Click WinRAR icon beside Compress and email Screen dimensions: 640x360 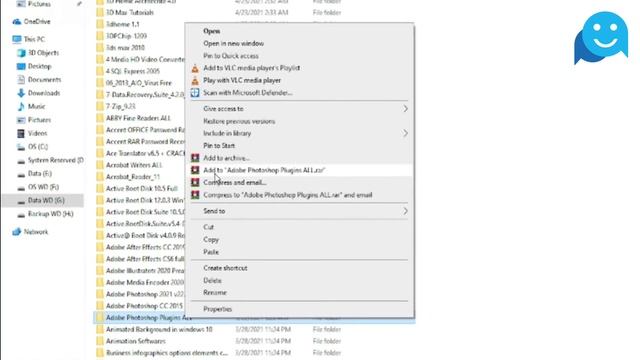[x=195, y=182]
